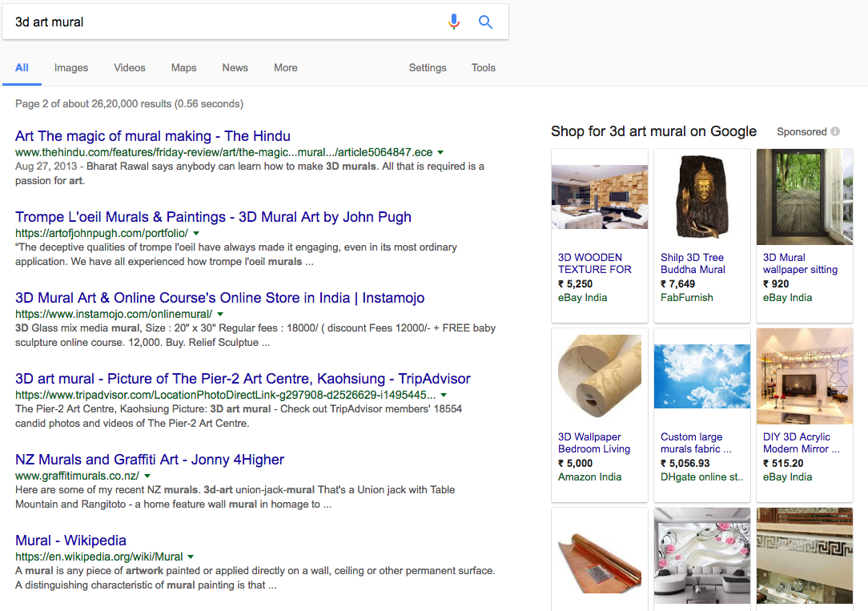This screenshot has width=868, height=611.
Task: Click the Sponsored info icon
Action: coord(835,131)
